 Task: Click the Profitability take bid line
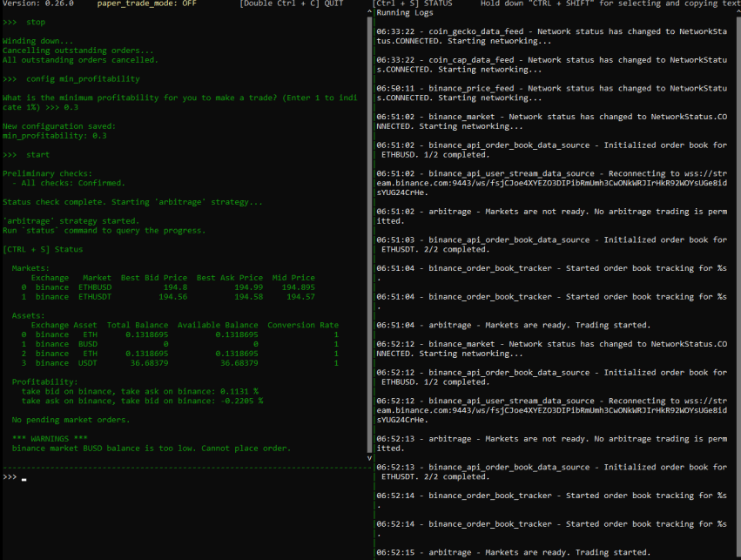[139, 391]
